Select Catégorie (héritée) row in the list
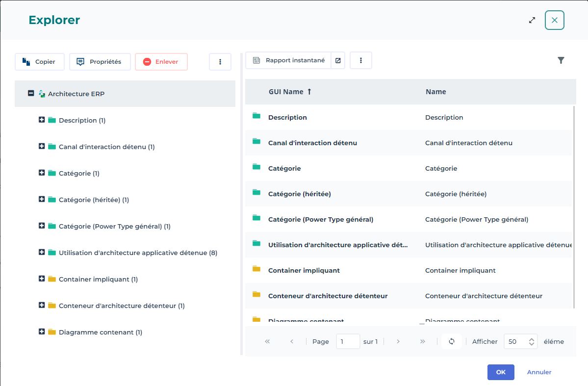Viewport: 588px width, 386px height. 299,194
